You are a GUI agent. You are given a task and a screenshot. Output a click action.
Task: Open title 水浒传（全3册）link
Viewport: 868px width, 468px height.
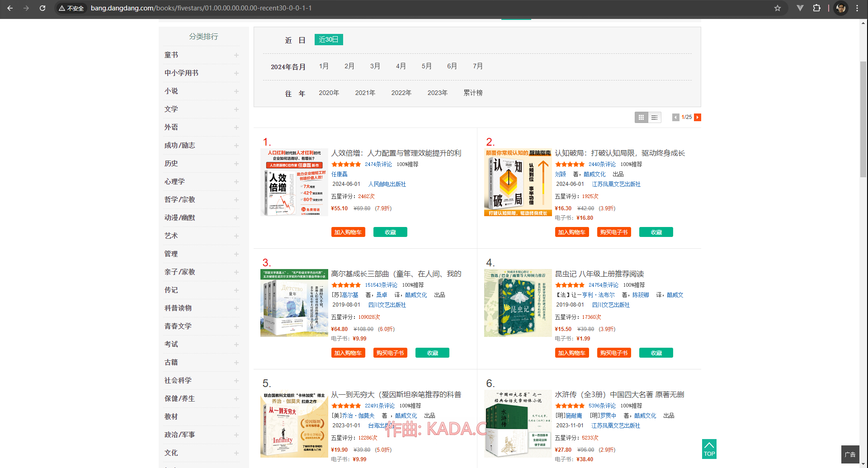tap(619, 394)
